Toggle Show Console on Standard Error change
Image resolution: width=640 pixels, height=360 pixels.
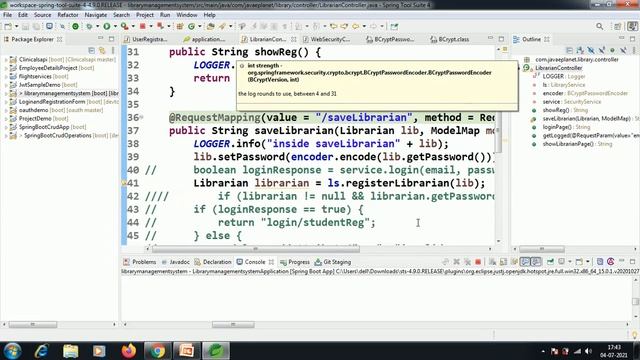click(x=536, y=262)
